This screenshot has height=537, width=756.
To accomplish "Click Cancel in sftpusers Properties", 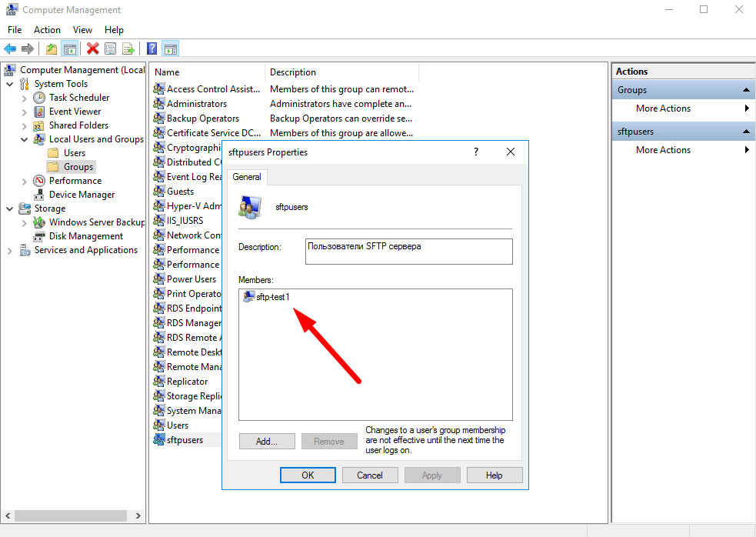I will 370,475.
